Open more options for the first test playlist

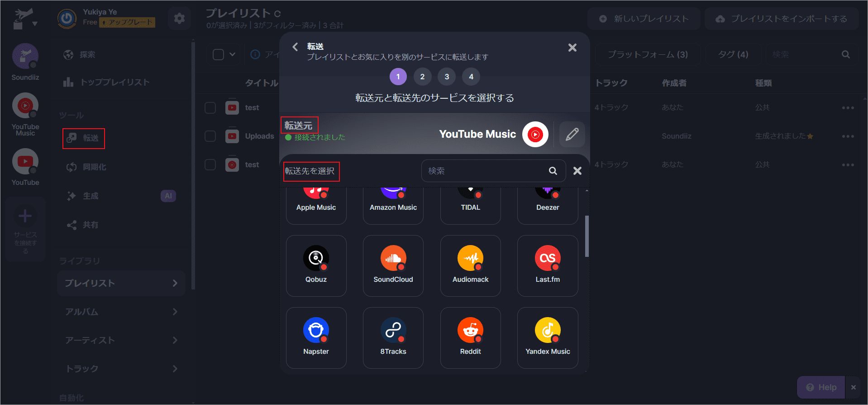tap(848, 108)
